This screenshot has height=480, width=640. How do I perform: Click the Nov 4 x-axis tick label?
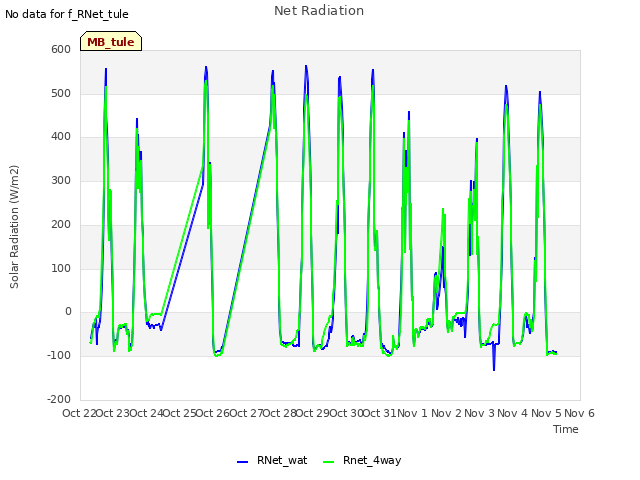pyautogui.click(x=513, y=413)
